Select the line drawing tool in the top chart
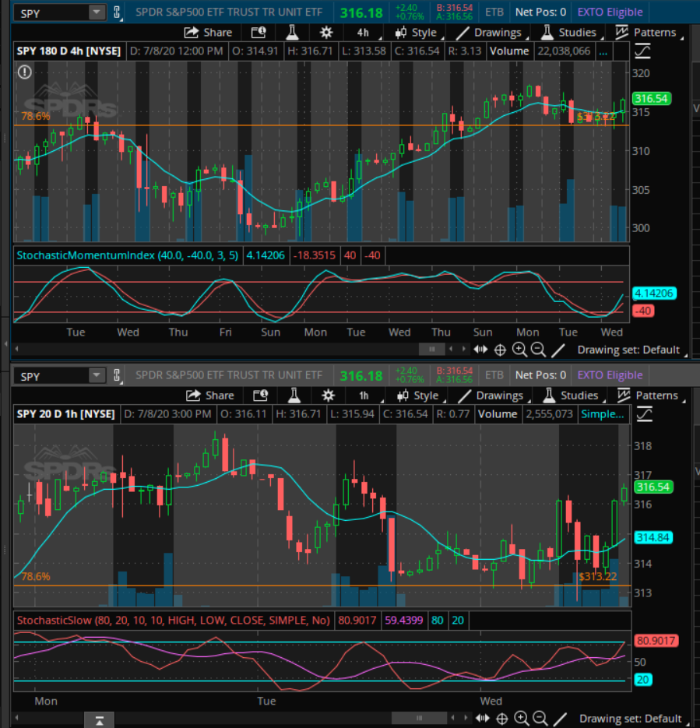Screen dimensions: 700x728 point(558,350)
